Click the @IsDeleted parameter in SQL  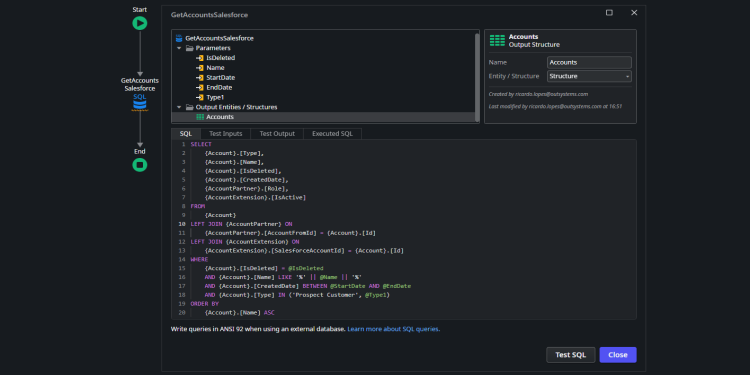tap(306, 268)
